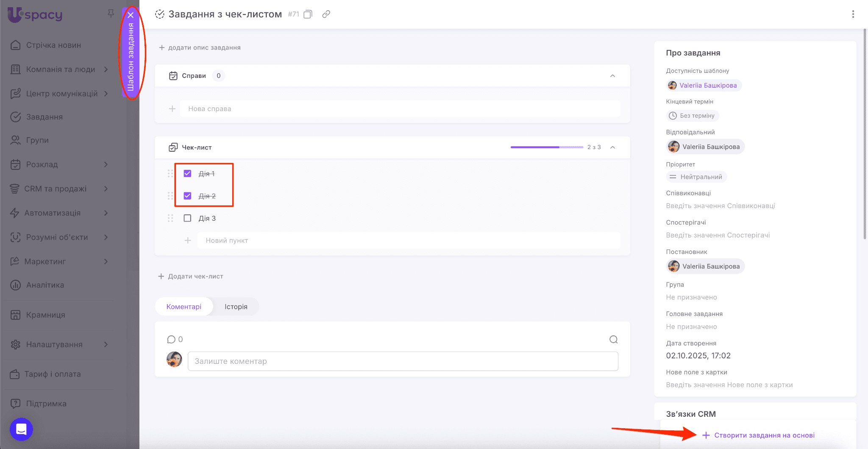868x449 pixels.
Task: Uncheck the Дія 2 checkbox
Action: 187,196
